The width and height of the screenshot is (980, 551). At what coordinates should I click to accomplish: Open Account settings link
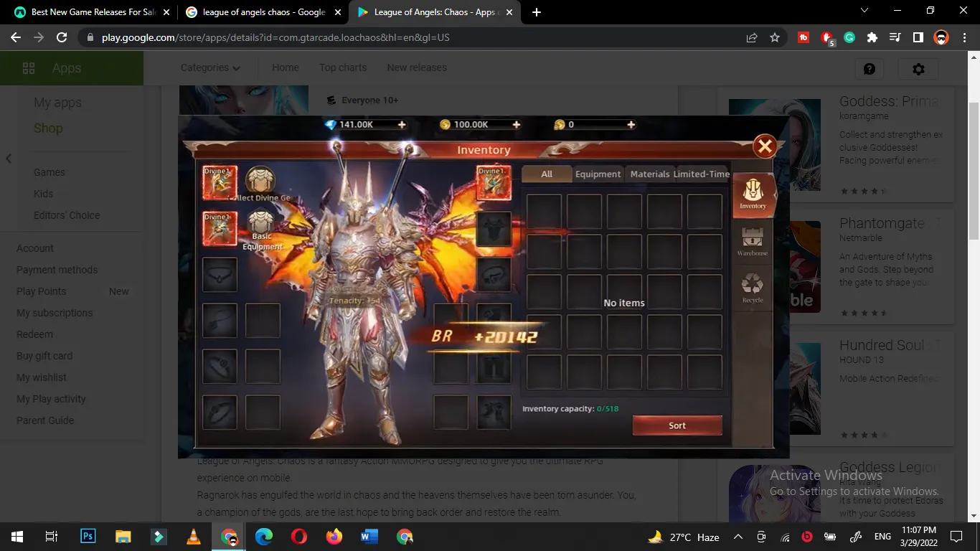click(35, 248)
